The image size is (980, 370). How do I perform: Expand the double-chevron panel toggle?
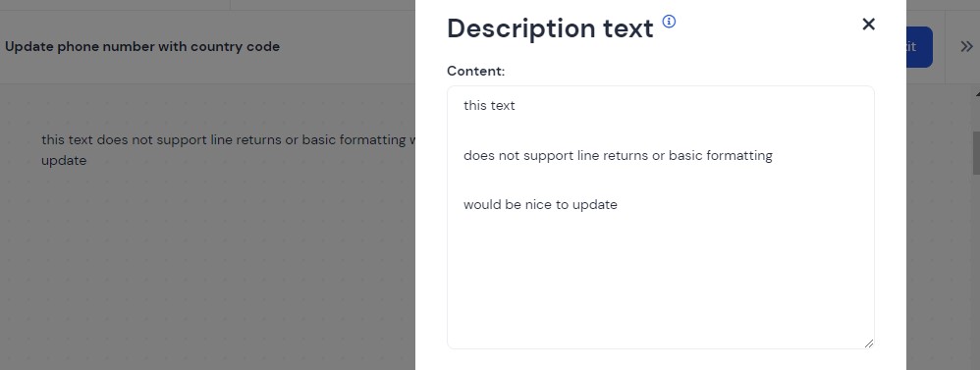[966, 47]
